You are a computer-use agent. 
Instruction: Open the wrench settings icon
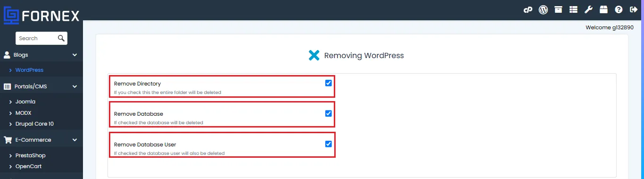tap(588, 9)
